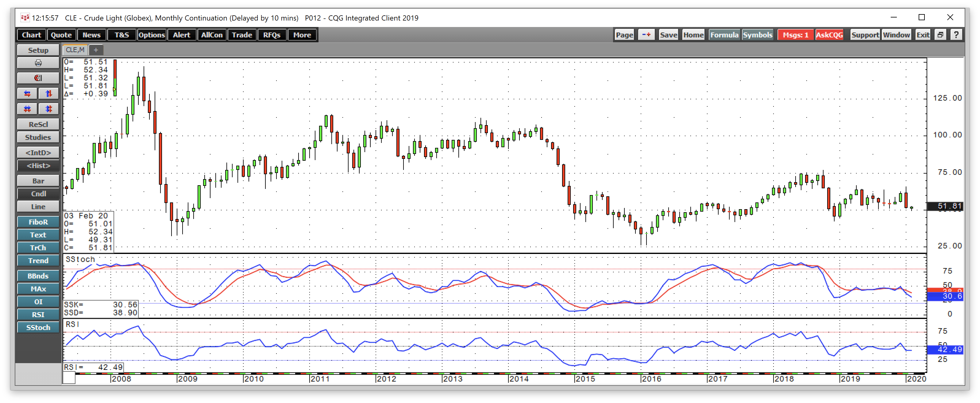Click the blue 42.49 RSI value tag

(x=945, y=349)
